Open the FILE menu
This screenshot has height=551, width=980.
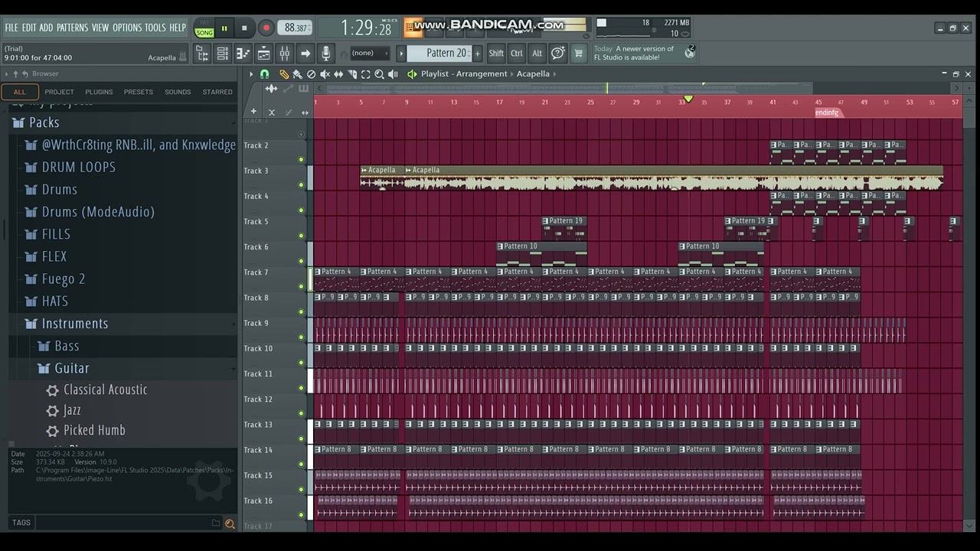click(x=11, y=28)
